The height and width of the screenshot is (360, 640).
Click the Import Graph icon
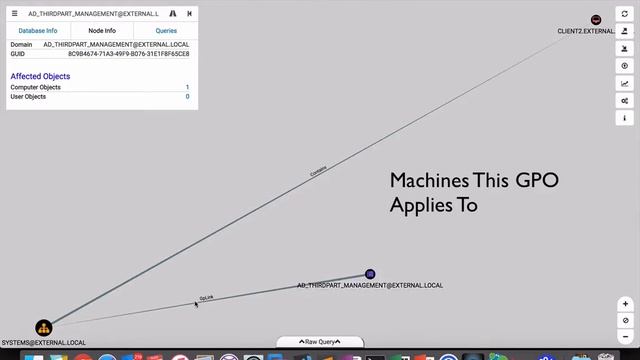[x=624, y=49]
